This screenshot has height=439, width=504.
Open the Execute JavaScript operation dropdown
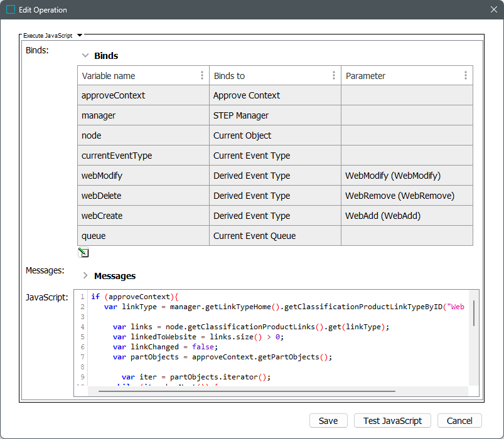(80, 36)
